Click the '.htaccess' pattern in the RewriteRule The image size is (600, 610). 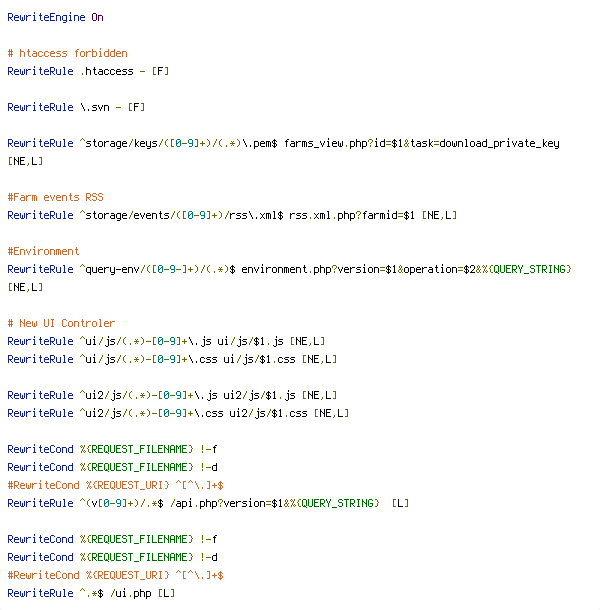[107, 71]
